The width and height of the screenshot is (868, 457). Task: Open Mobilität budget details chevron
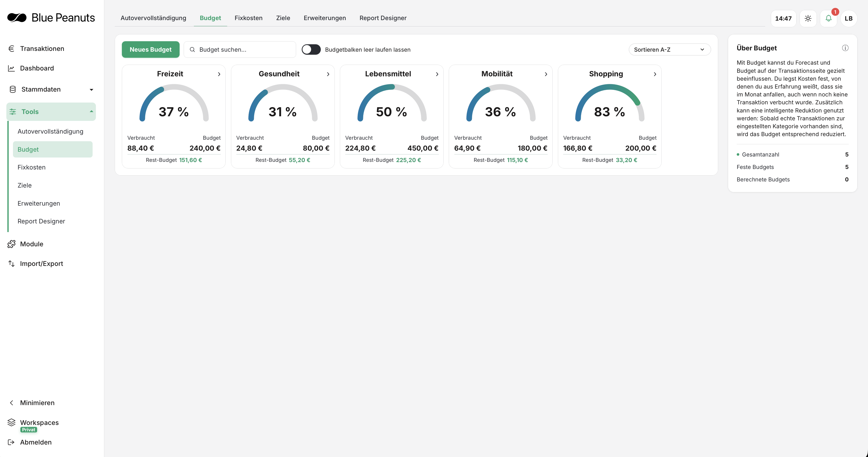tap(546, 74)
